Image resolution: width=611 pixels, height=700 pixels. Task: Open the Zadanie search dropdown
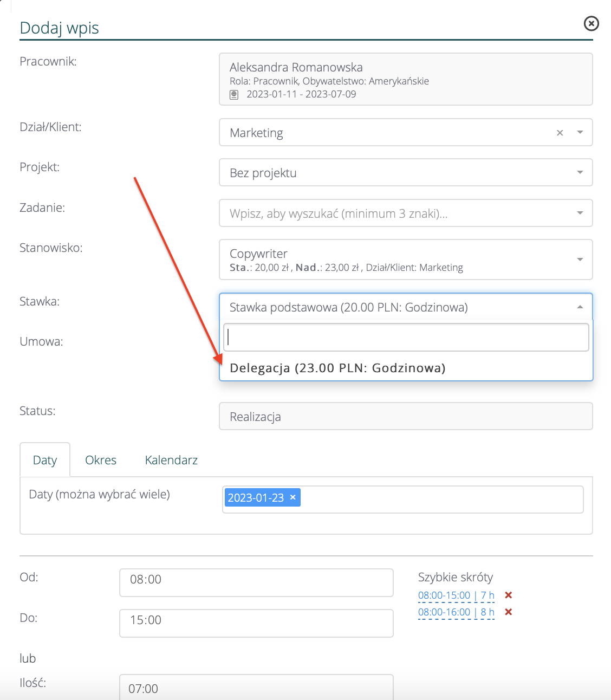point(580,213)
